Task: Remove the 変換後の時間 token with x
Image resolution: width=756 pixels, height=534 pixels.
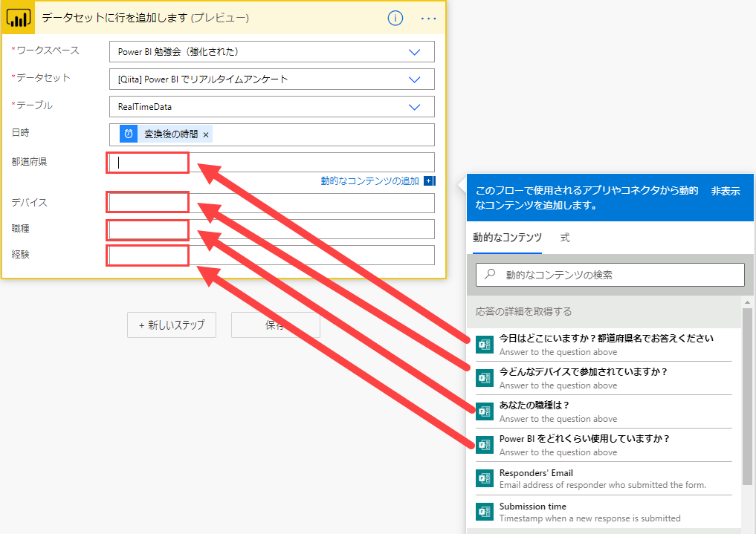Action: [206, 135]
